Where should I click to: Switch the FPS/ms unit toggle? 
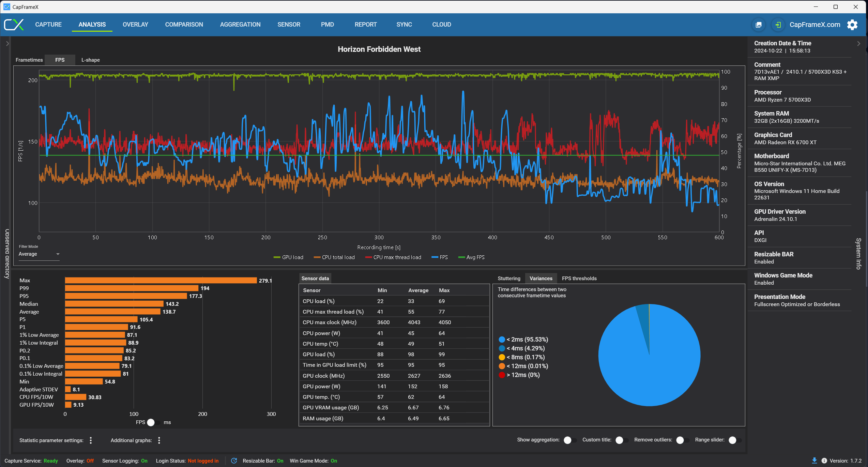[153, 422]
